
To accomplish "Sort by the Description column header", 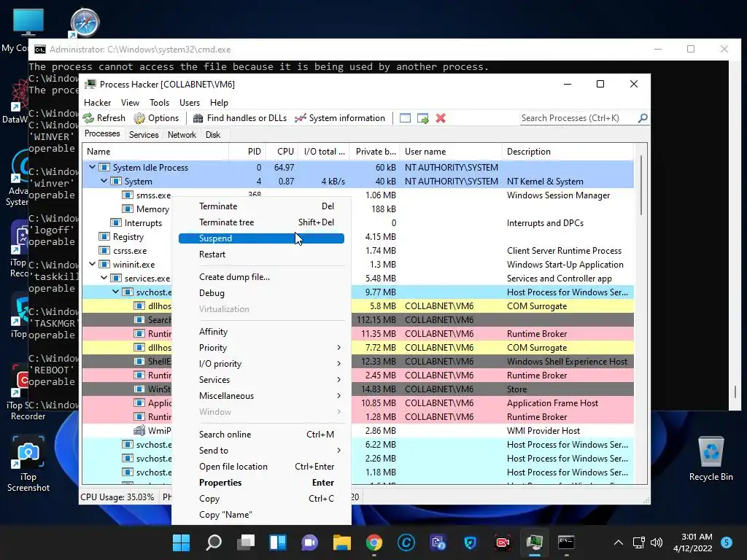I will [568, 152].
